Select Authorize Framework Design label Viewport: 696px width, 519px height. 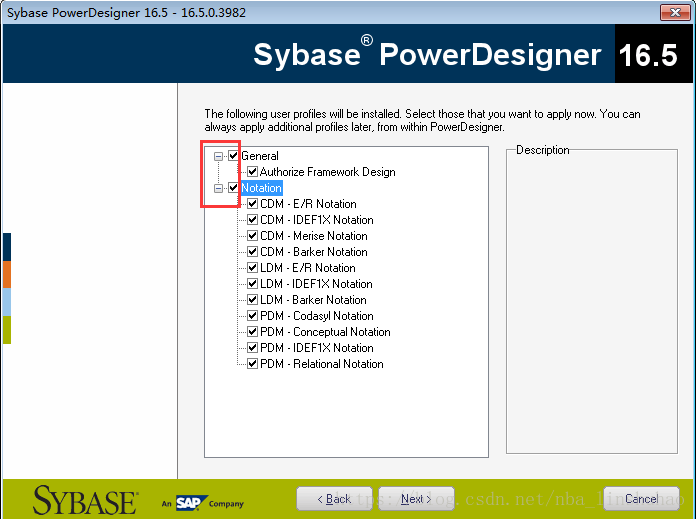(328, 172)
